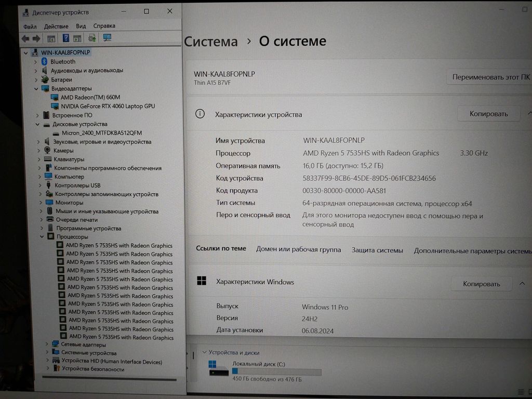Screen dimensions: 532x399
Task: Expand the Bluetooth category
Action: coord(36,62)
